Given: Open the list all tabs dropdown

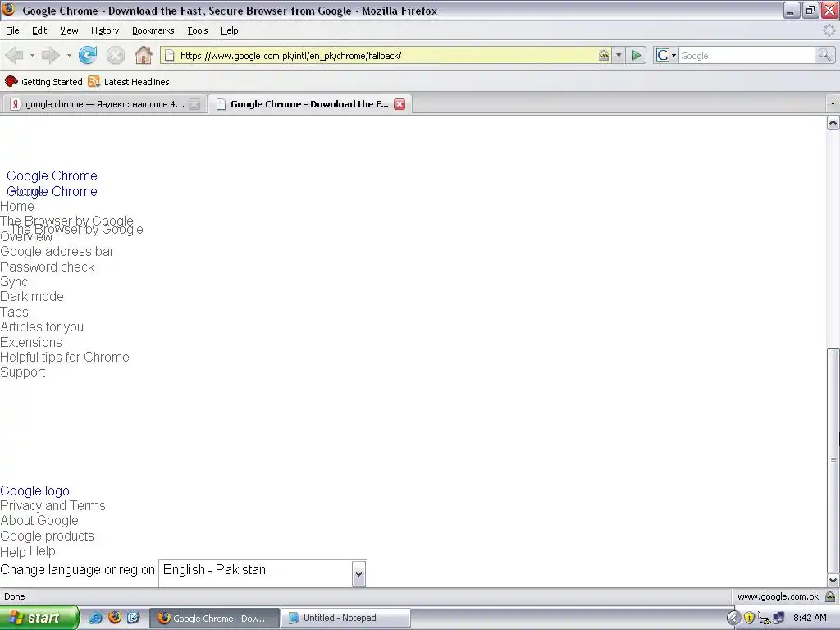Looking at the screenshot, I should [833, 103].
